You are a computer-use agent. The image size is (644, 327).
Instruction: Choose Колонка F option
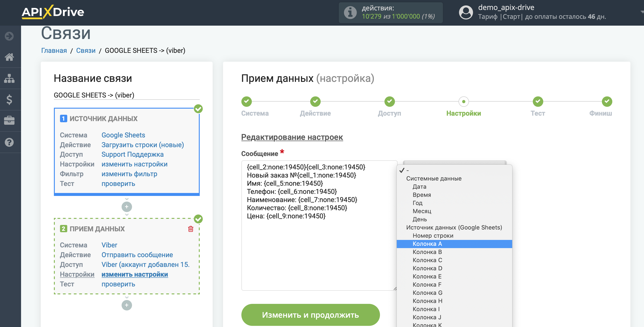[454, 285]
